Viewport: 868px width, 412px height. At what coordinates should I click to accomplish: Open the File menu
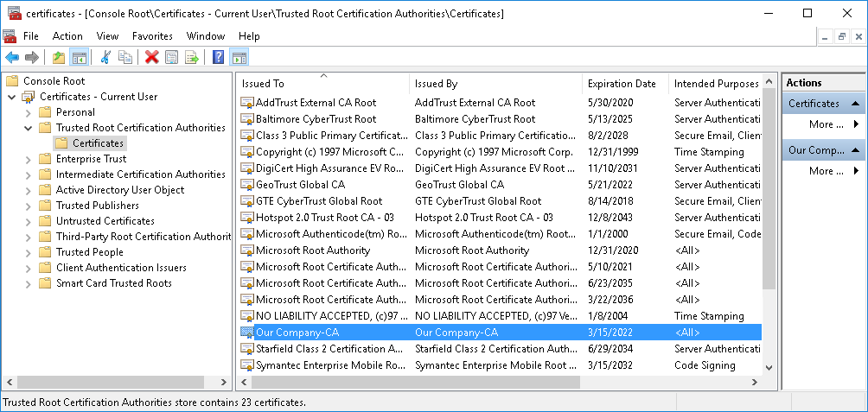coord(31,36)
